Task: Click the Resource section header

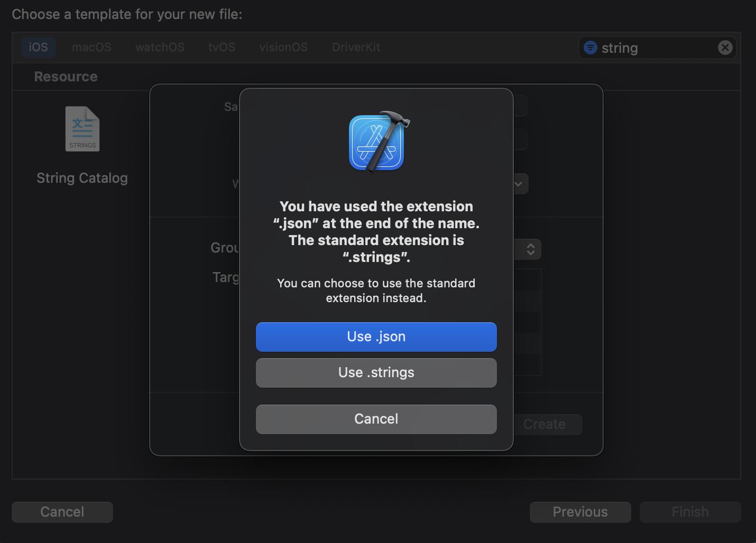Action: [66, 77]
